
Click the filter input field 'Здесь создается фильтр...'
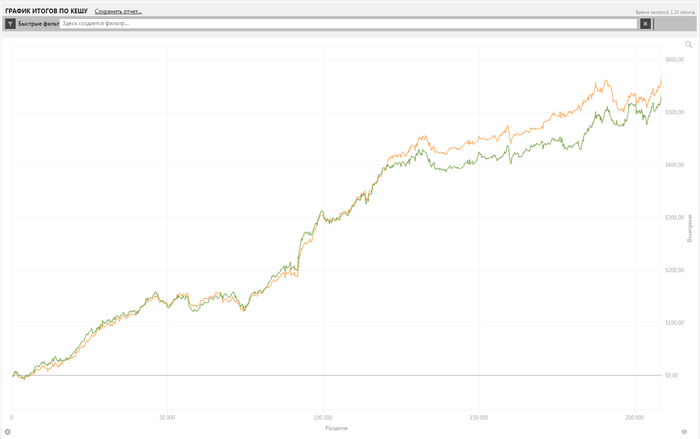[348, 24]
